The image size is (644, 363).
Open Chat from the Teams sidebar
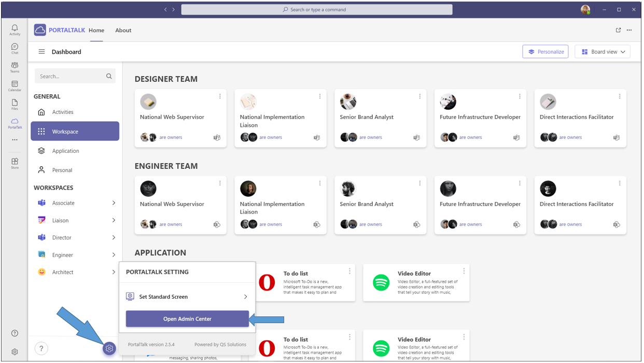15,48
